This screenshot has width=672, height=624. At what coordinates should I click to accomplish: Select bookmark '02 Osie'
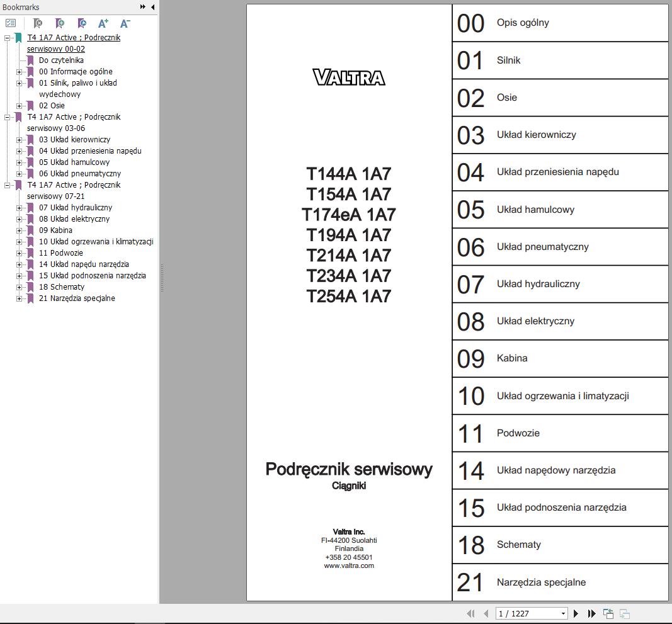[x=52, y=105]
